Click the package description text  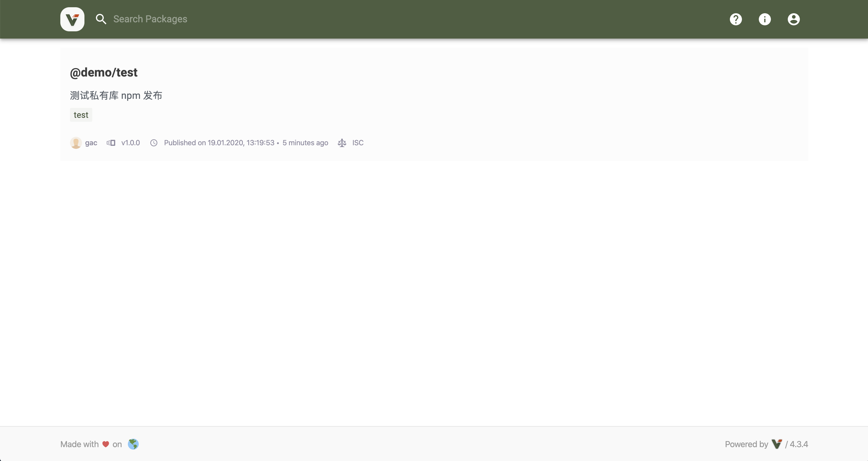point(116,96)
